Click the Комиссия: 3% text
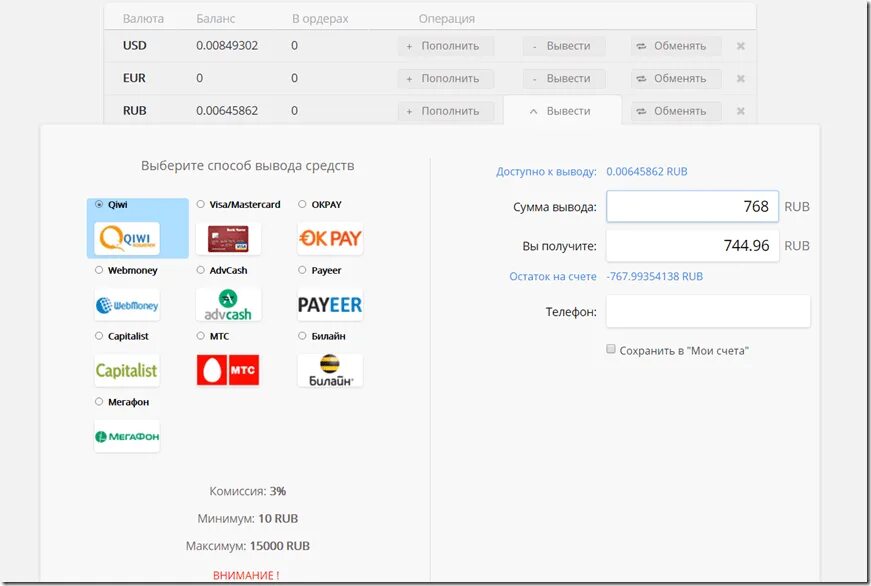The width and height of the screenshot is (871, 586). point(248,491)
